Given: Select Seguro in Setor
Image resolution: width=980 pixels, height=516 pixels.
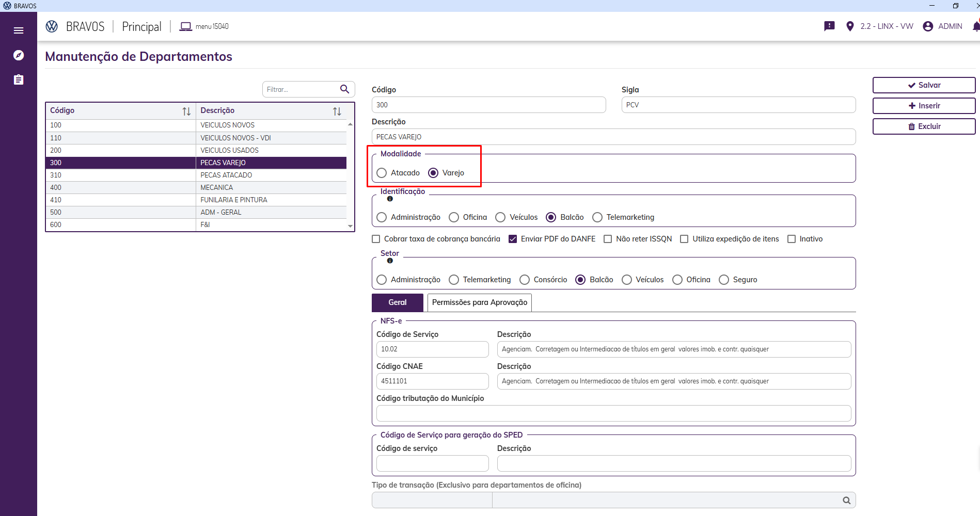Looking at the screenshot, I should 724,280.
